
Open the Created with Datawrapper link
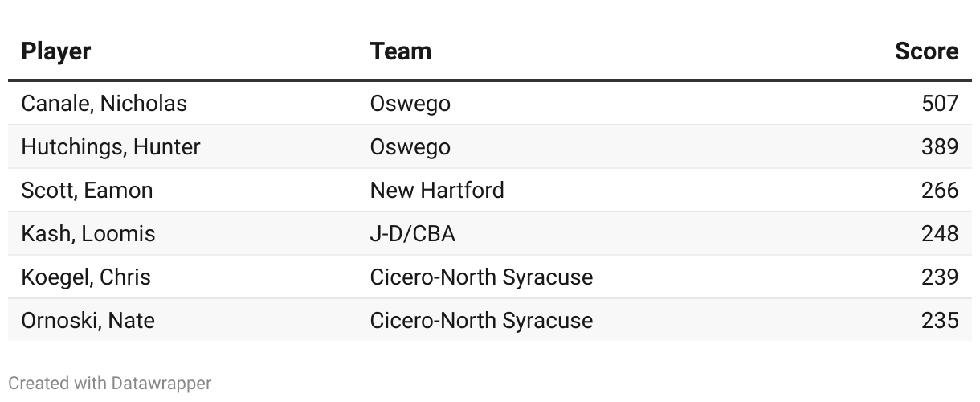[110, 384]
